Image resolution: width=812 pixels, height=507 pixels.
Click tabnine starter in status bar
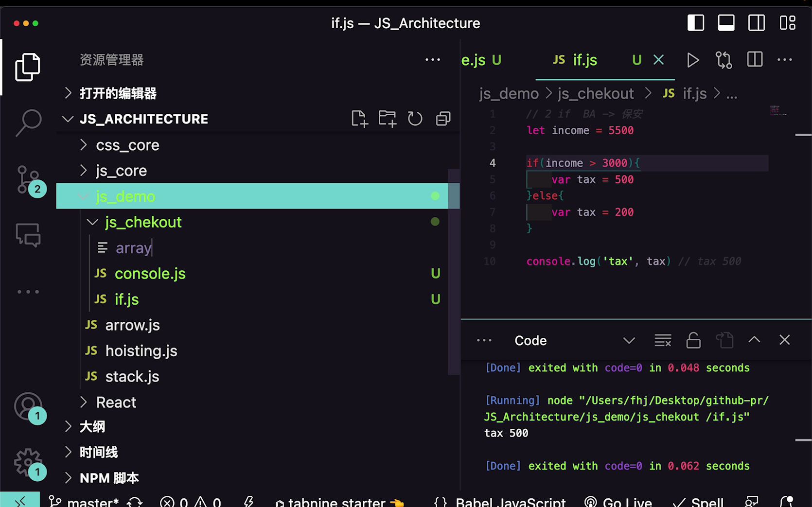340,502
